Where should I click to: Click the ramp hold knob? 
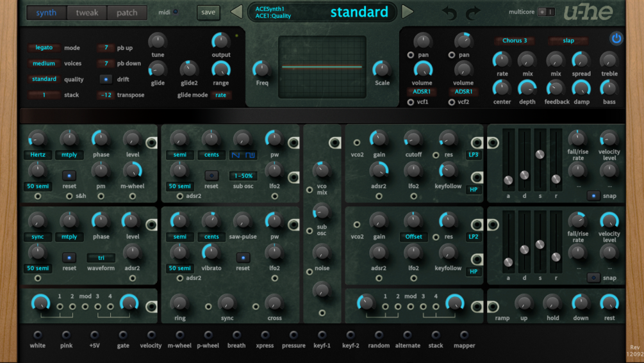point(552,303)
